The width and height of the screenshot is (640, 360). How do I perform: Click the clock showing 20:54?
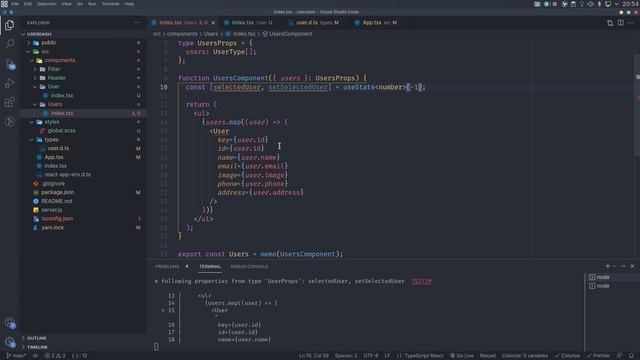(x=631, y=4)
